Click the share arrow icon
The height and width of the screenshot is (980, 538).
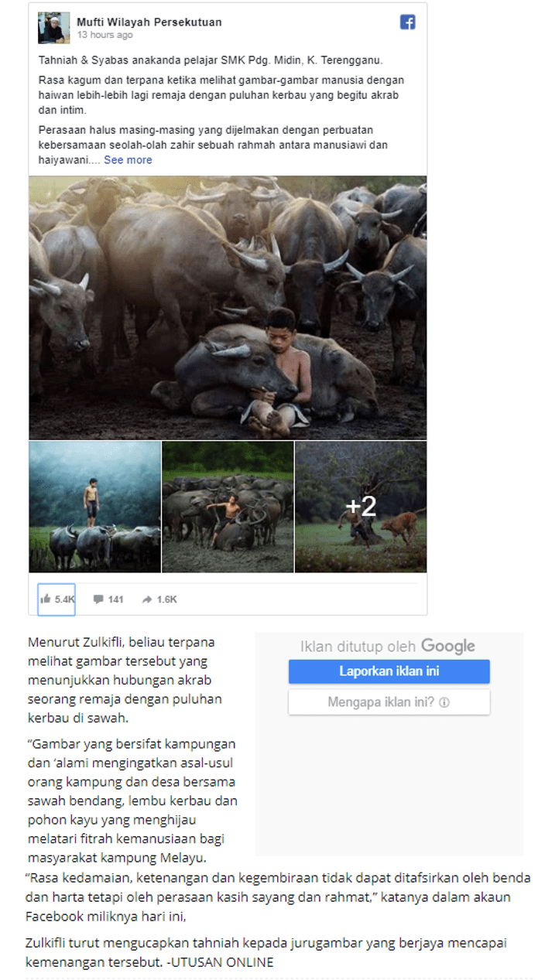pyautogui.click(x=147, y=599)
